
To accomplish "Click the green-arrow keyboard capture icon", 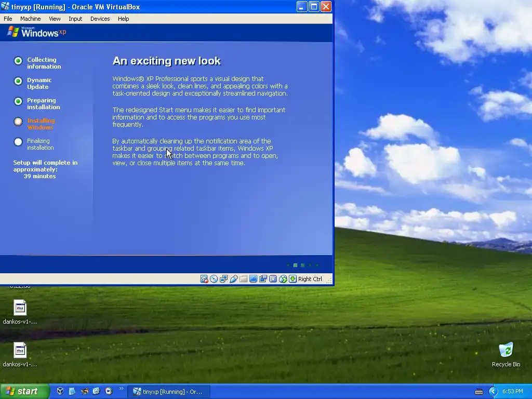I will 292,279.
